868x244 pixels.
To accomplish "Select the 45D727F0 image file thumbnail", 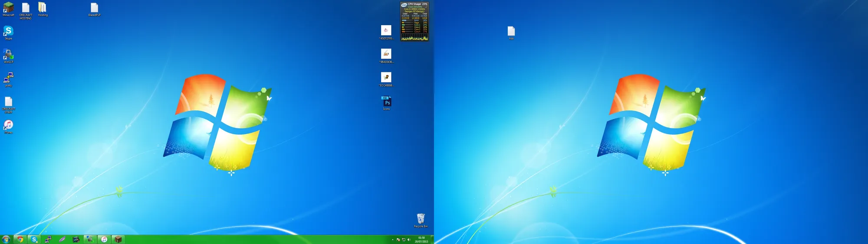I will [x=386, y=33].
